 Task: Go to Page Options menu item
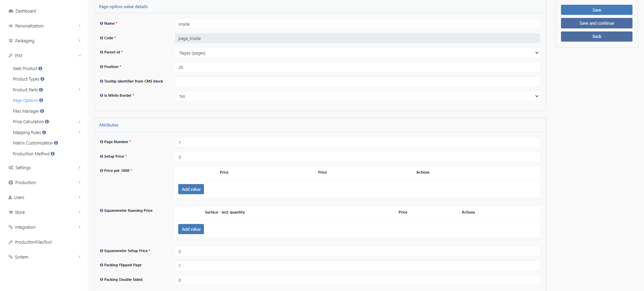point(25,100)
